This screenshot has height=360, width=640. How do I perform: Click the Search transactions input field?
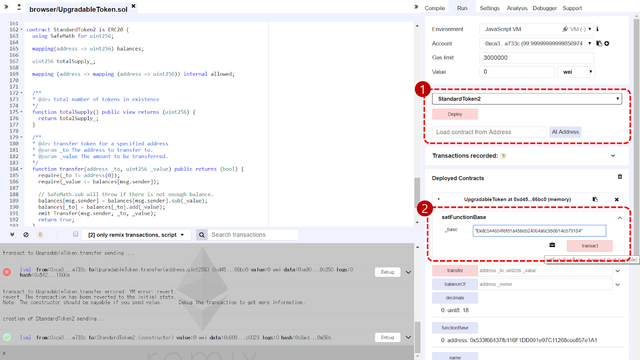coord(253,235)
